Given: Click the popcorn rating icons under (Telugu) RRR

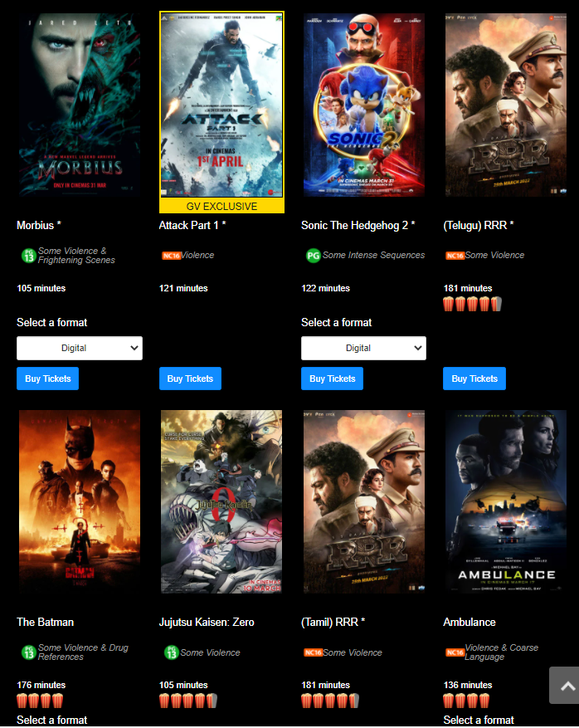Looking at the screenshot, I should tap(472, 304).
